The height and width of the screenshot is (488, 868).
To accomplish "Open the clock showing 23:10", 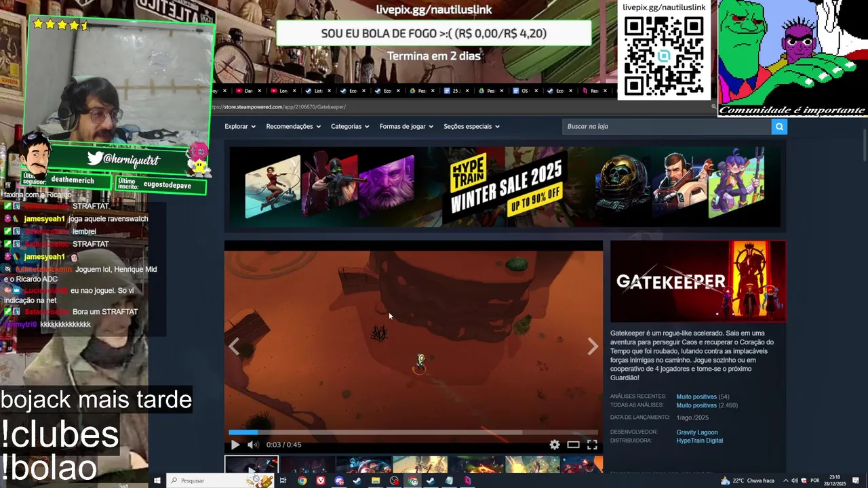I will [834, 481].
